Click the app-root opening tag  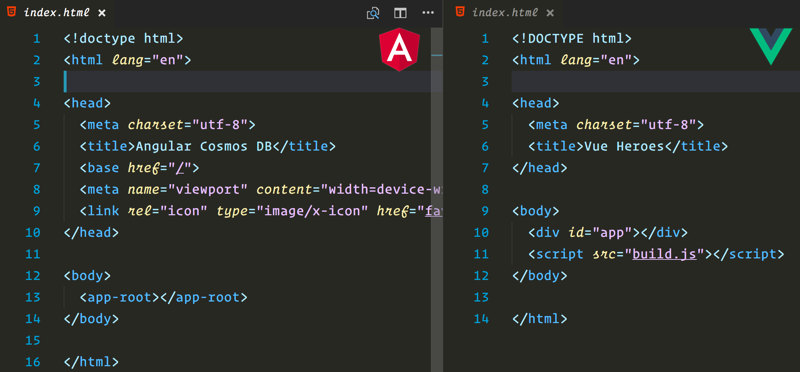tap(119, 297)
